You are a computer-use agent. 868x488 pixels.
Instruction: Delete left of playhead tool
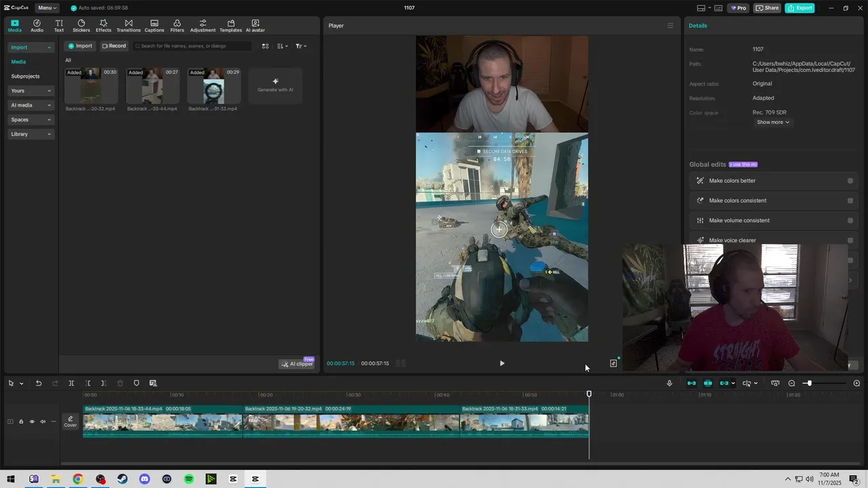(x=87, y=383)
